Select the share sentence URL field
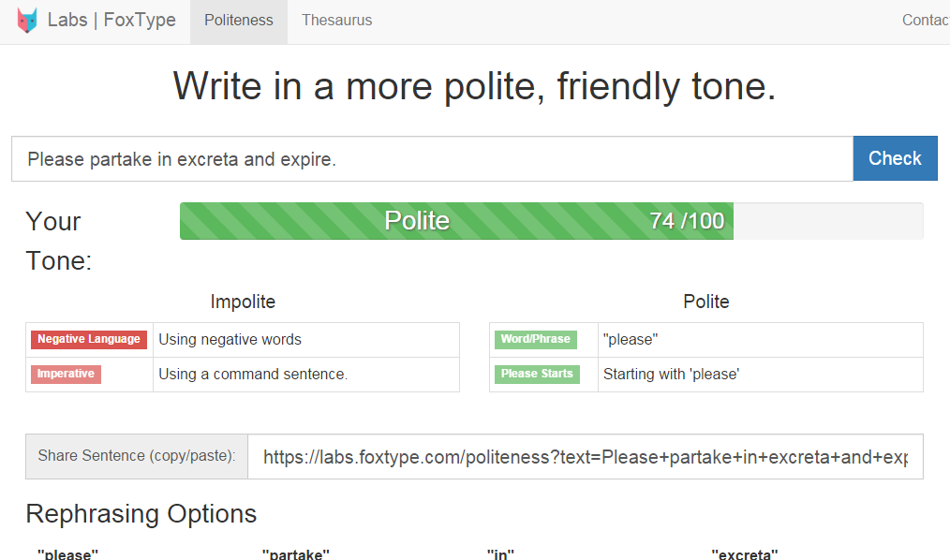The image size is (950, 560). coord(585,457)
